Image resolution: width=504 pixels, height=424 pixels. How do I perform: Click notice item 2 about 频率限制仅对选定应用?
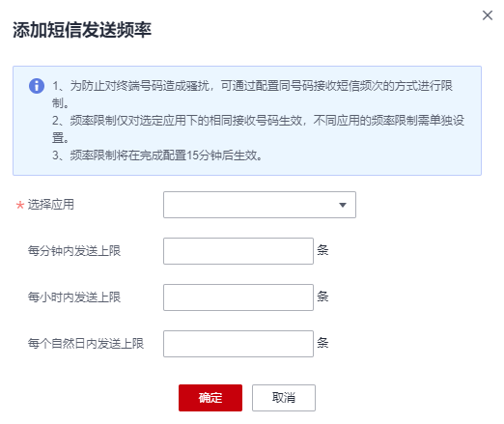(x=258, y=129)
